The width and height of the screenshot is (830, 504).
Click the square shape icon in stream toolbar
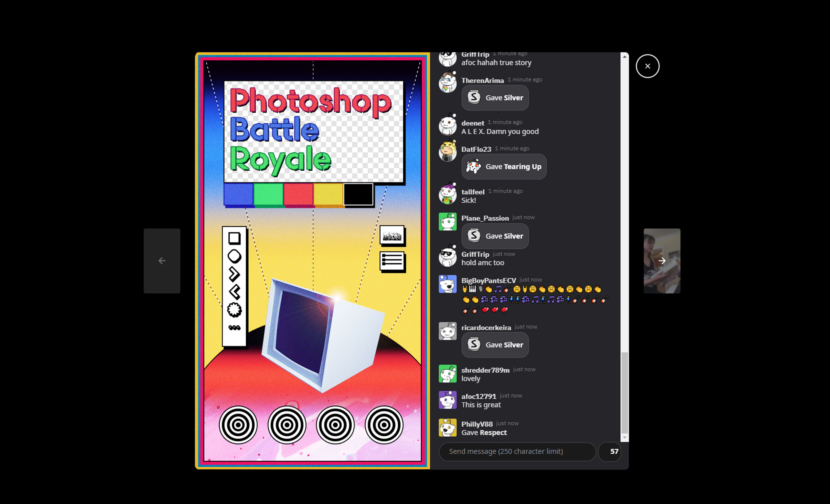234,238
